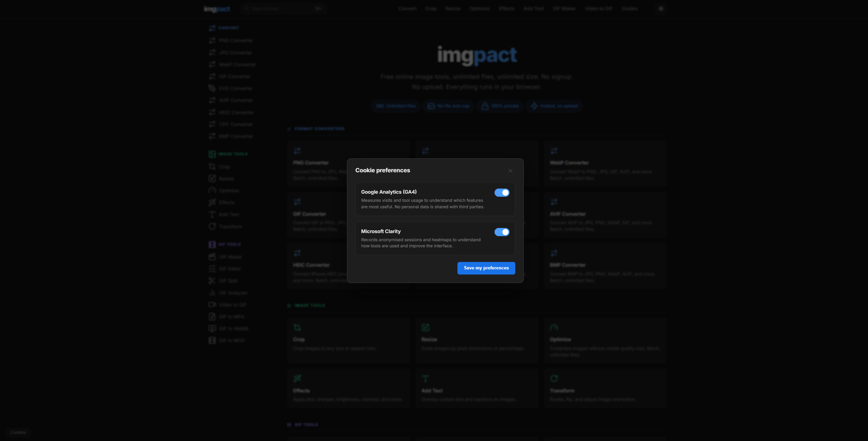Click the Unlimited files badge
Viewport: 868px width, 441px height.
coord(396,106)
